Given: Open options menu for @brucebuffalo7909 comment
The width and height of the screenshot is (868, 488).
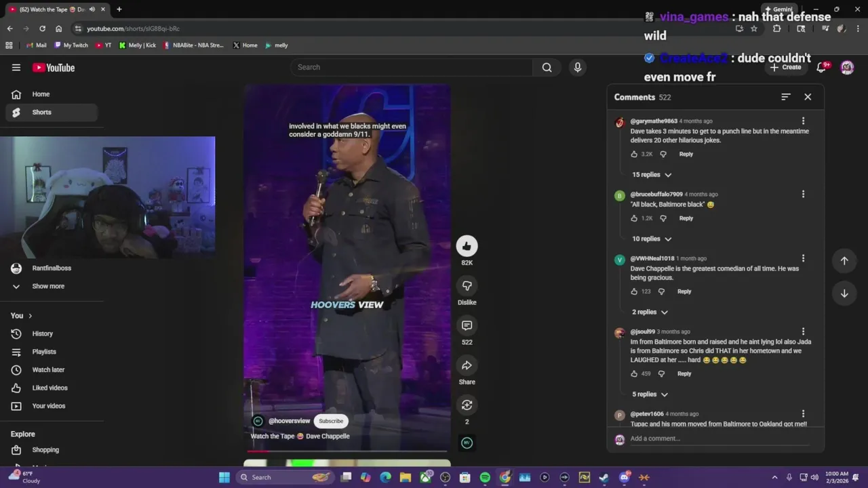Looking at the screenshot, I should point(803,195).
